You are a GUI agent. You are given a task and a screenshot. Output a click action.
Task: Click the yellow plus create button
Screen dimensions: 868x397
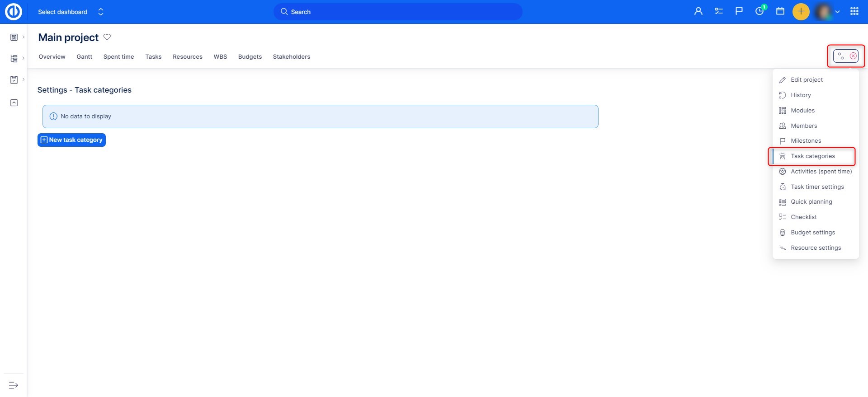coord(801,11)
